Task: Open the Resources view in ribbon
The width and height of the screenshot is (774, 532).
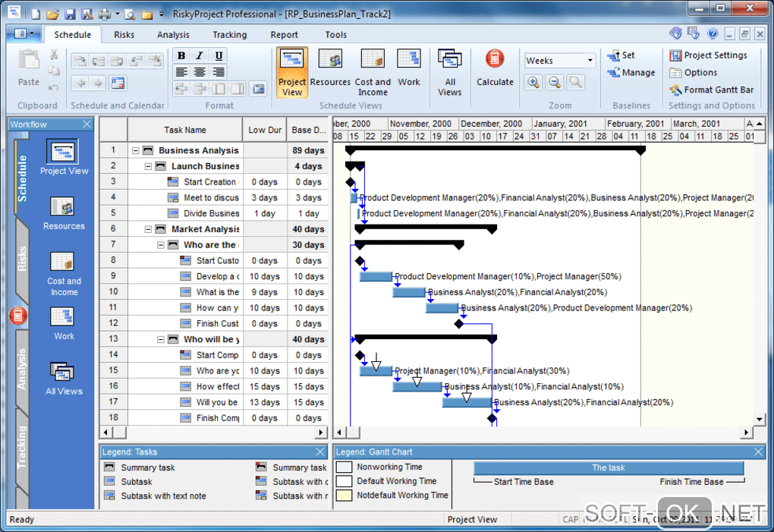Action: [330, 68]
